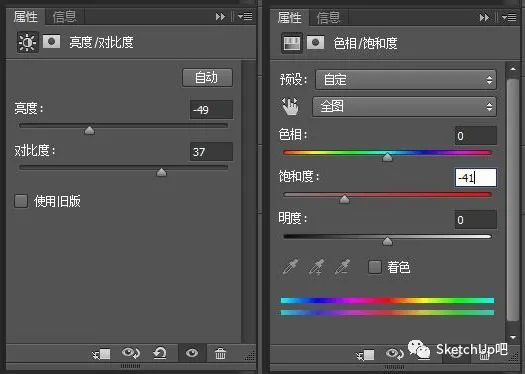Click the 亮度 value field showing -49
Viewport: 525px width, 374px height.
click(x=211, y=109)
